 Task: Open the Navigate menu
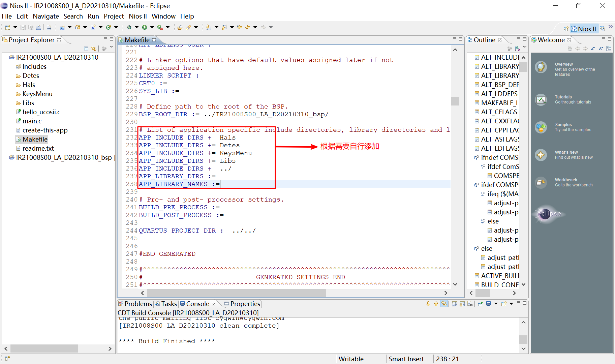click(46, 16)
